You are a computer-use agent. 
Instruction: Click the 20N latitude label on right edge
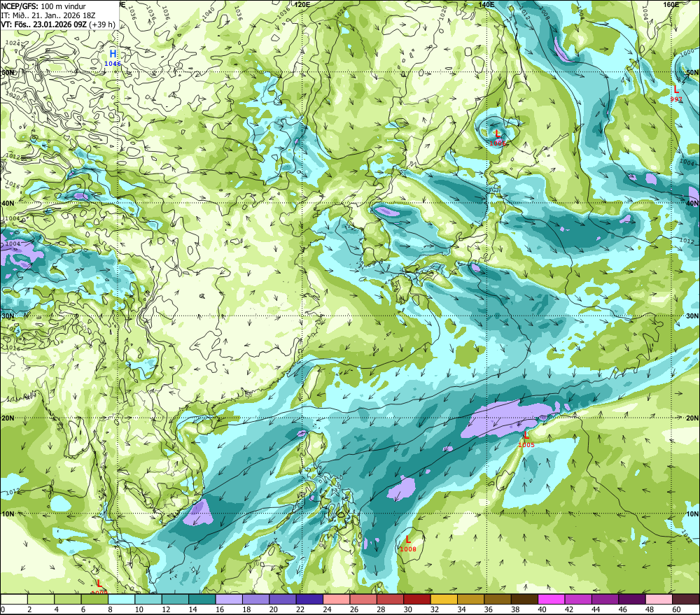tap(692, 418)
